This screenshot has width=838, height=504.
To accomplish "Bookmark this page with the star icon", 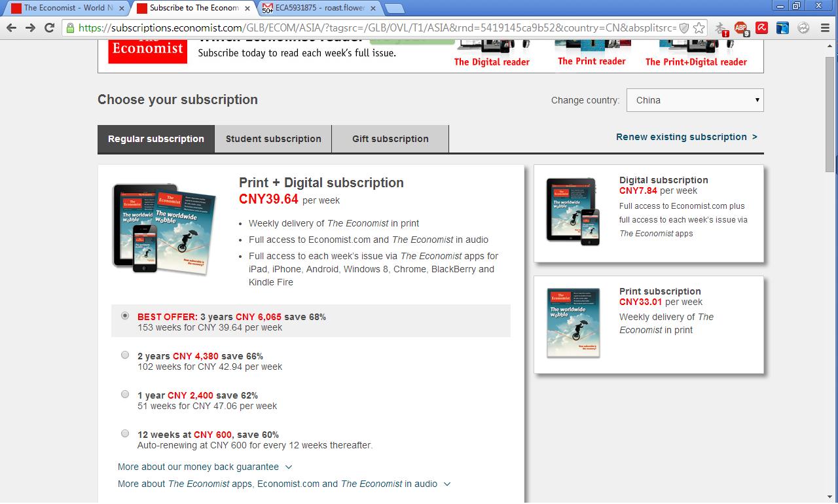I will (699, 27).
